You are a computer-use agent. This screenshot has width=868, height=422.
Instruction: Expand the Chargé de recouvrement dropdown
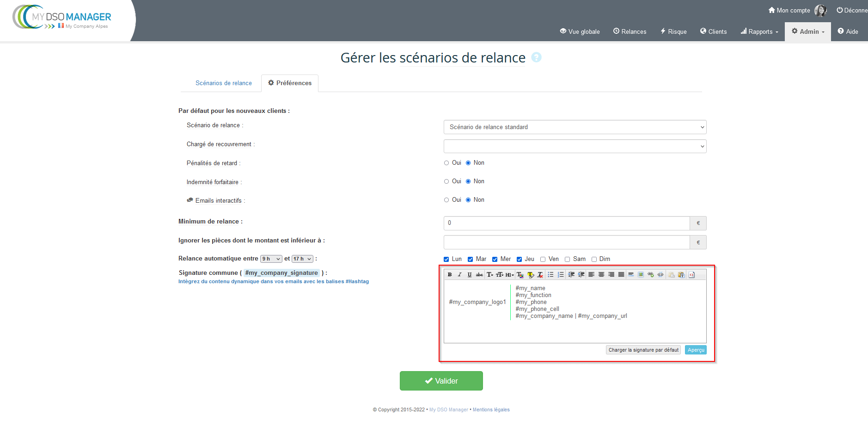click(x=575, y=146)
